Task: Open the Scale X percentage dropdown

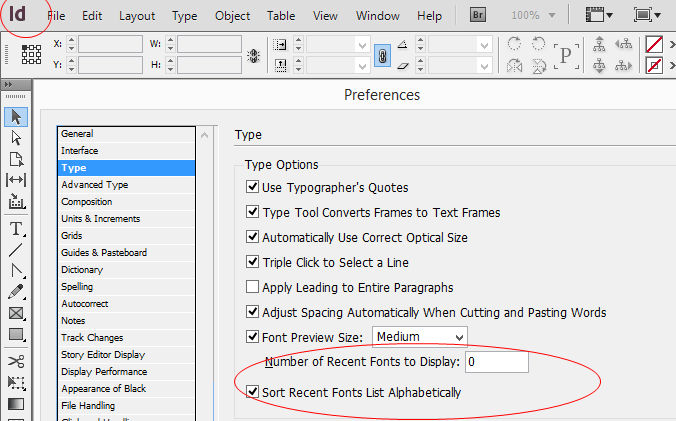Action: (x=362, y=44)
